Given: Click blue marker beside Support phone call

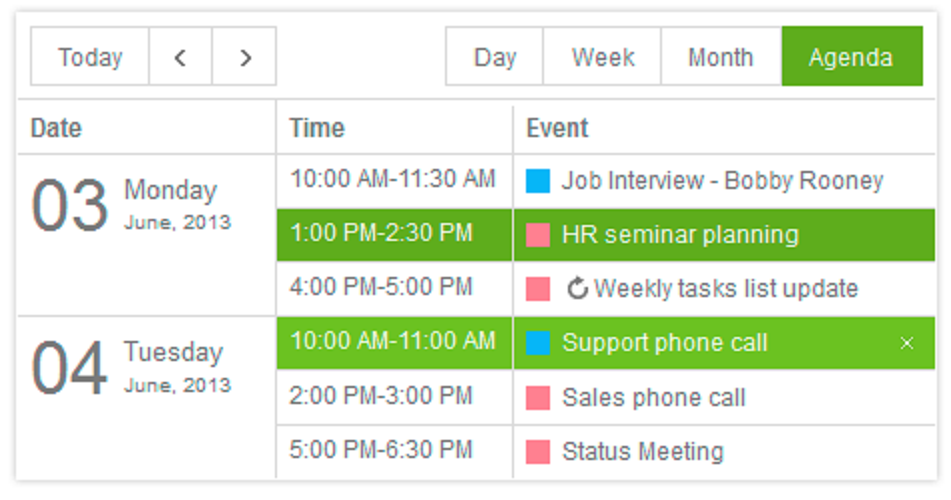Looking at the screenshot, I should point(538,344).
